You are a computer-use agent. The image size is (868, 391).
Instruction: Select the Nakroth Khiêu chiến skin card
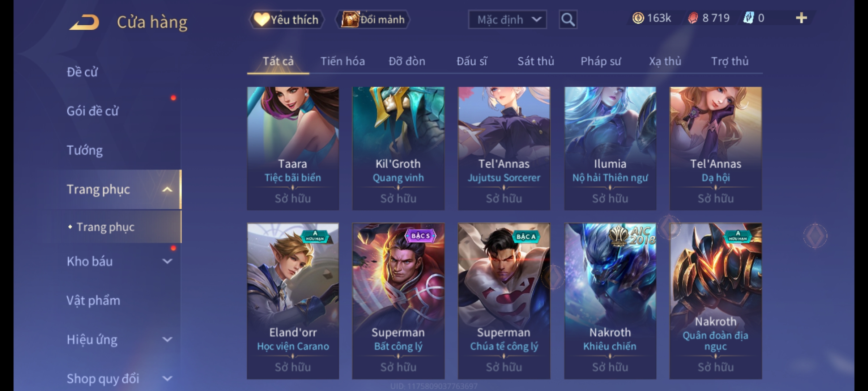point(610,301)
